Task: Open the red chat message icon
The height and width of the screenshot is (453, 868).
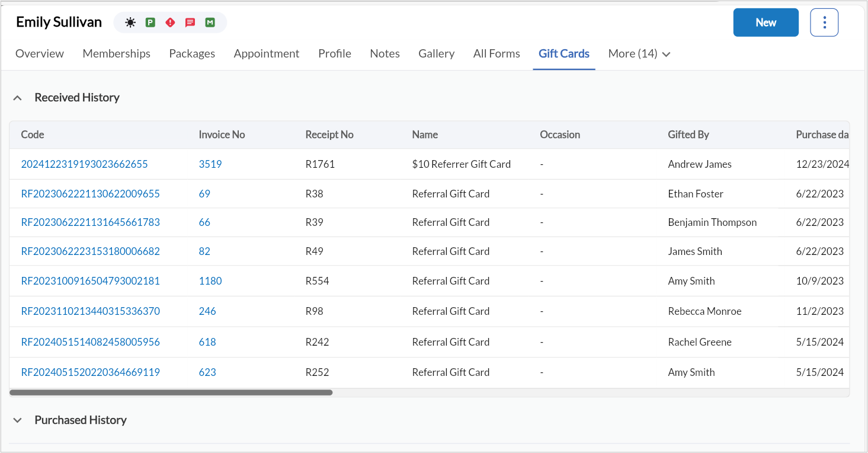Action: point(190,23)
